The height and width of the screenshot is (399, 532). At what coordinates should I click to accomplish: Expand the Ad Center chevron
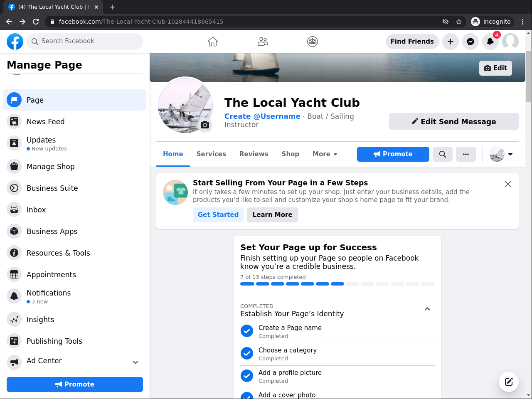coord(135,362)
